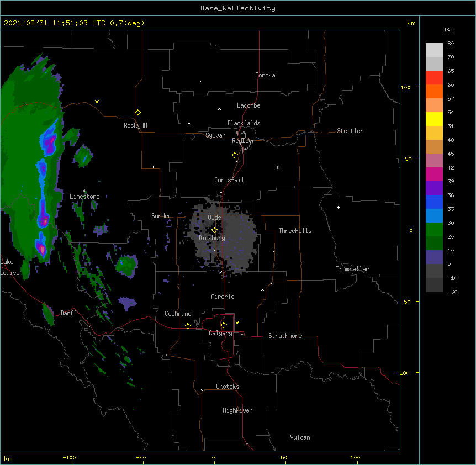The height and width of the screenshot is (465, 476).
Task: Click the 80 value on the dBZ scale
Action: click(x=451, y=44)
